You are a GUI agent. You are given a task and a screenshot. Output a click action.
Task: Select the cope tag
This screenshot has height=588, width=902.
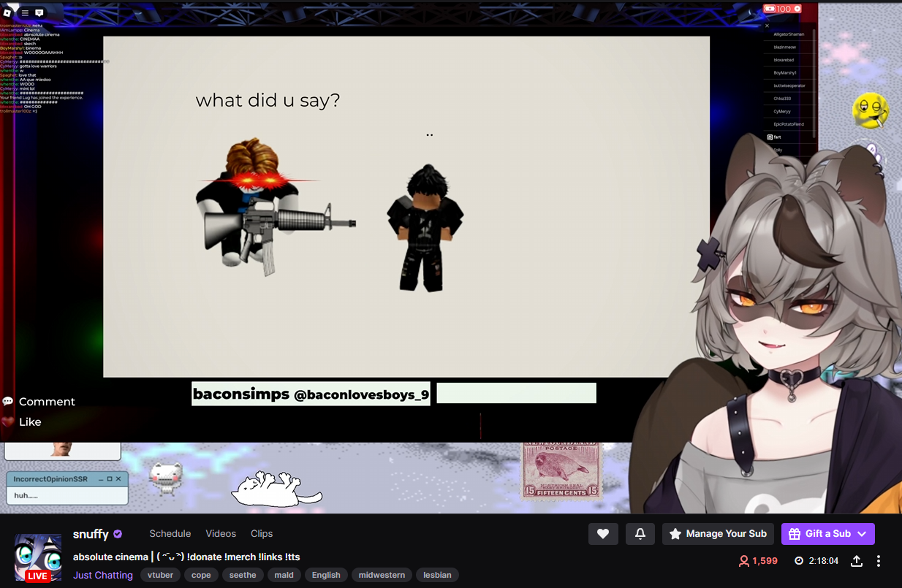click(x=201, y=575)
